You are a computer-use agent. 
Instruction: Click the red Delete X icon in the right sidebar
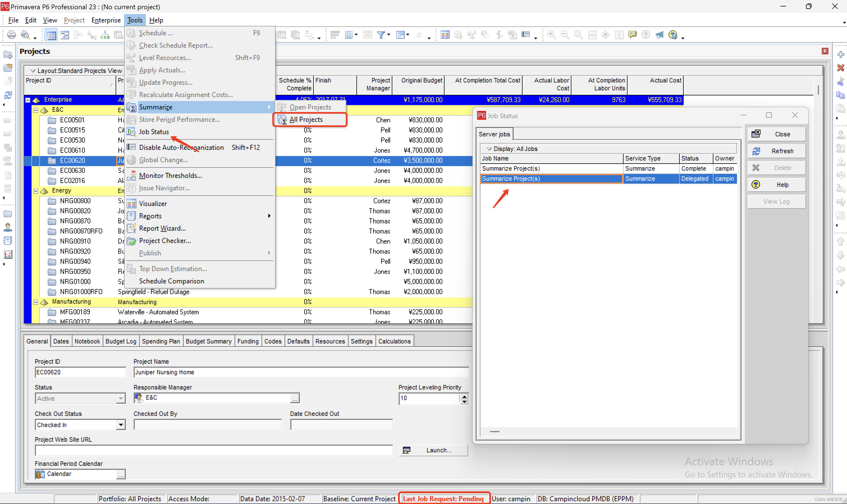[x=840, y=68]
